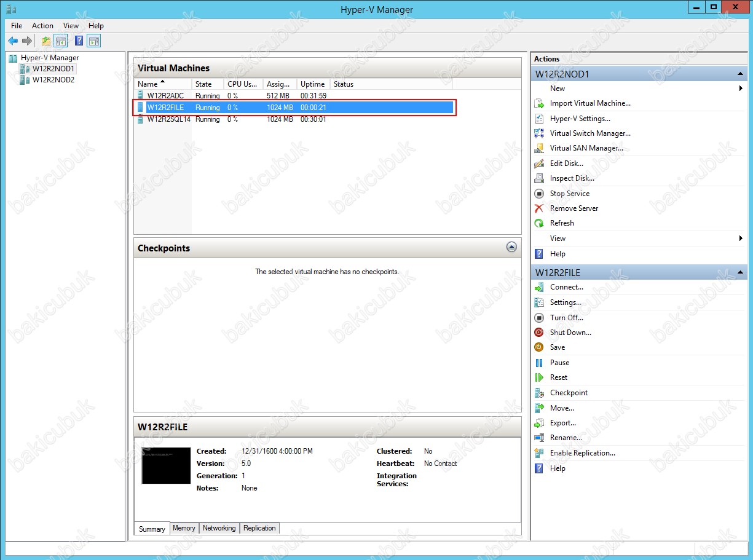
Task: Click Shut Down action
Action: (x=570, y=333)
